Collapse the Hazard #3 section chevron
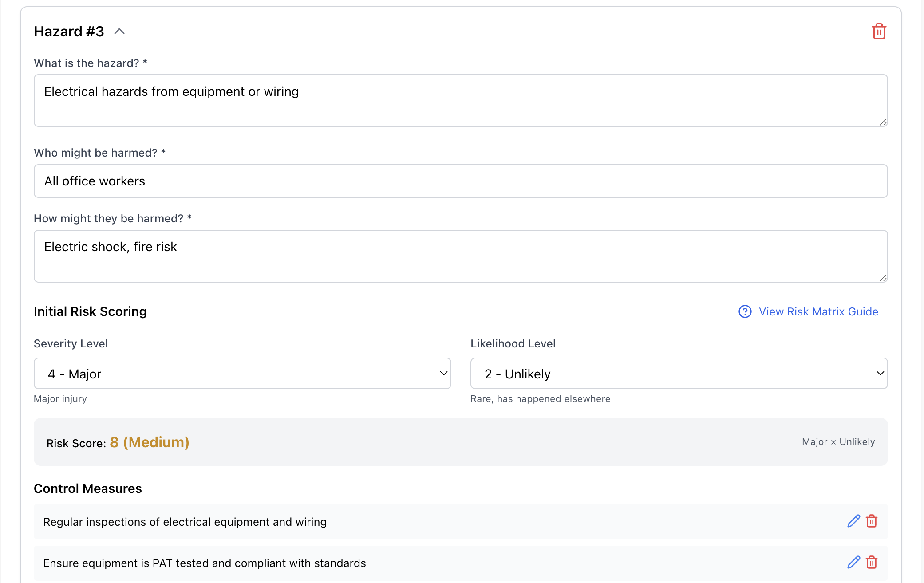Viewport: 924px width, 583px height. [119, 32]
